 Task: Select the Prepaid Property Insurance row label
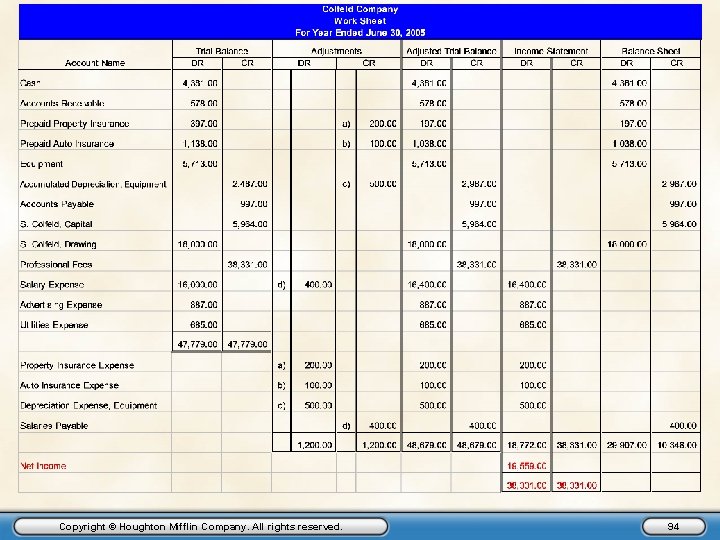(74, 124)
